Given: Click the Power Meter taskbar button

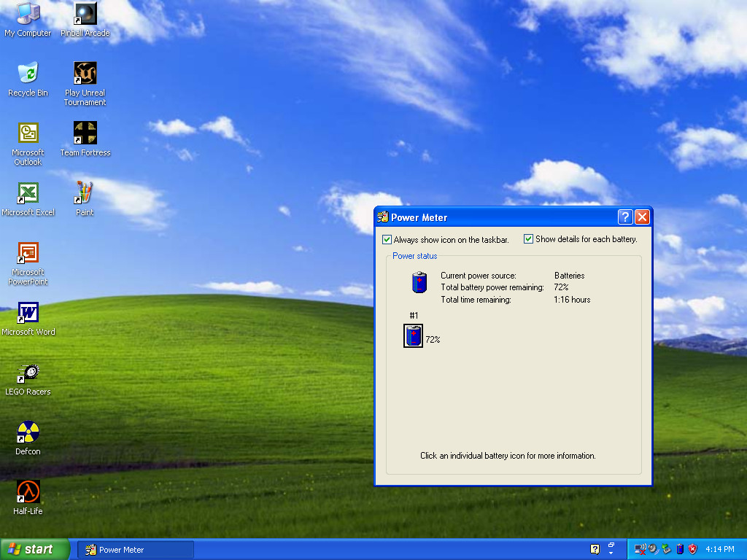Looking at the screenshot, I should point(136,550).
